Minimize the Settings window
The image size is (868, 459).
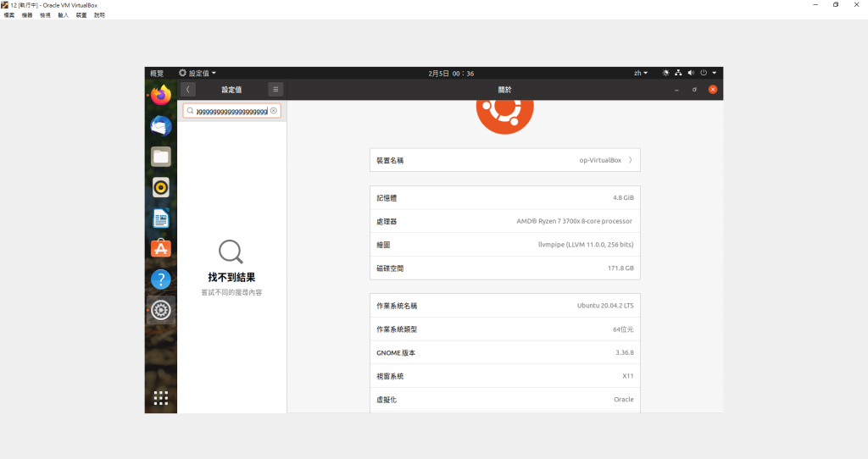[x=676, y=89]
